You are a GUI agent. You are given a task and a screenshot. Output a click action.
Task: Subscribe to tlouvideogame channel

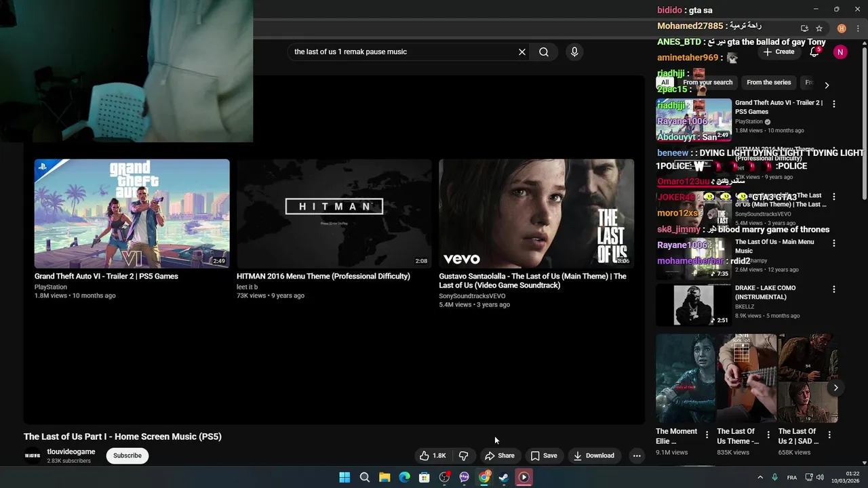(x=127, y=455)
